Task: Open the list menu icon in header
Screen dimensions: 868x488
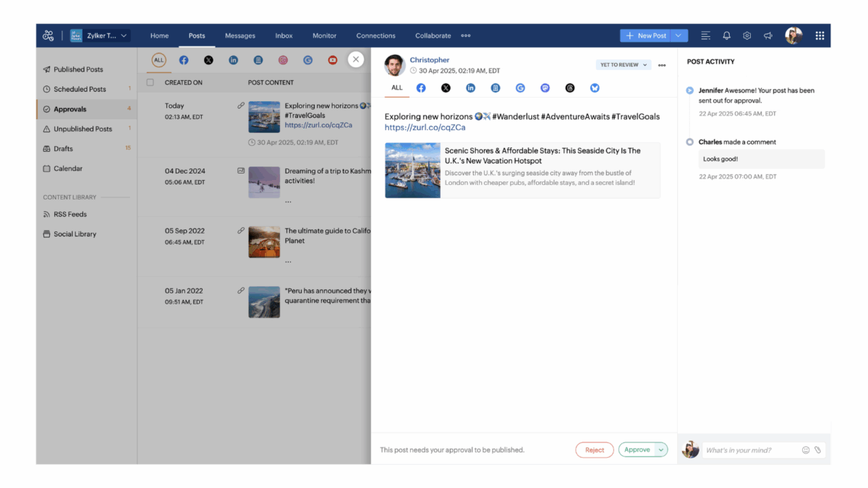Action: pyautogui.click(x=705, y=35)
